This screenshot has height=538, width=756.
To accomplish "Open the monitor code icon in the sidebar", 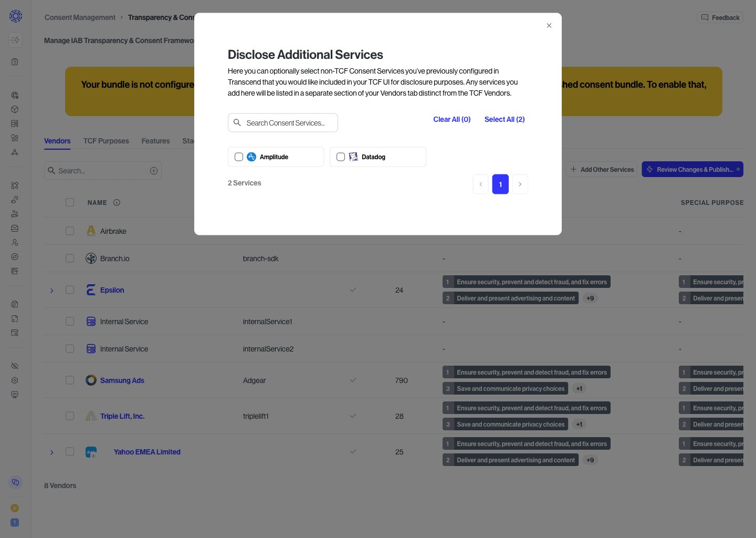I will pyautogui.click(x=15, y=395).
